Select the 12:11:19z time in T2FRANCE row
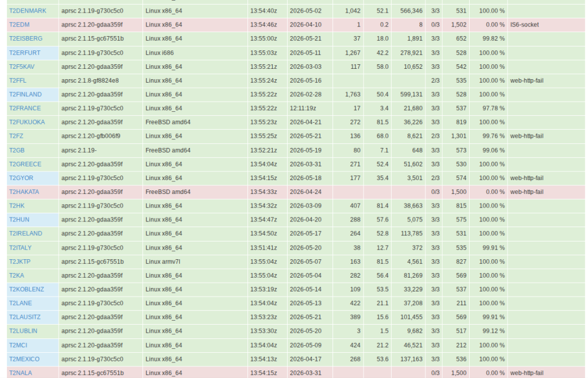 [303, 108]
